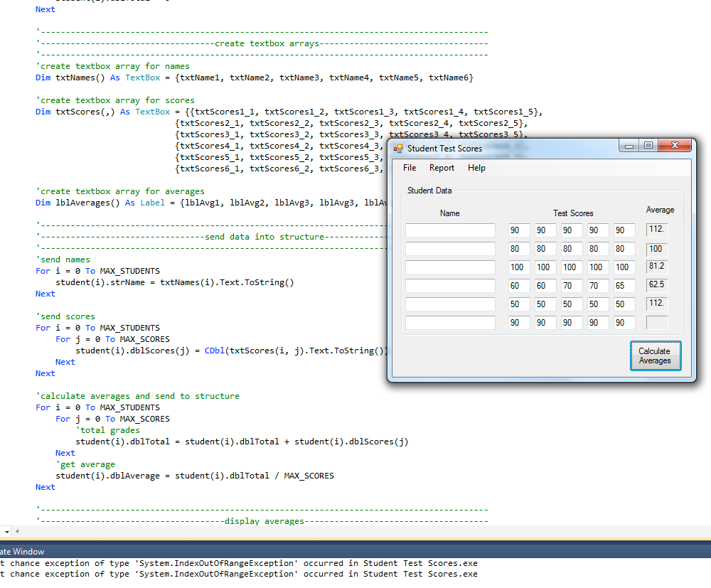Click the last score box in row of 80s
The height and width of the screenshot is (588, 711).
(x=624, y=249)
